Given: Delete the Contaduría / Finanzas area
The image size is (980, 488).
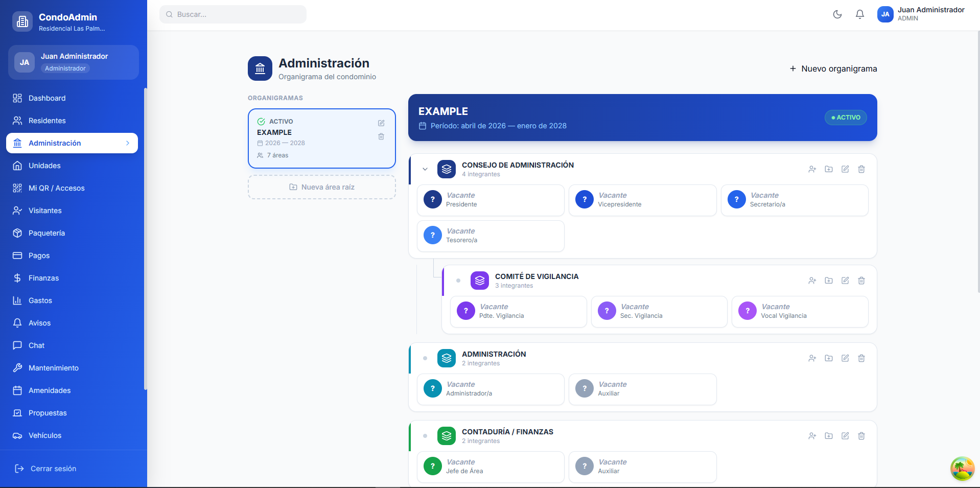Looking at the screenshot, I should click(861, 436).
